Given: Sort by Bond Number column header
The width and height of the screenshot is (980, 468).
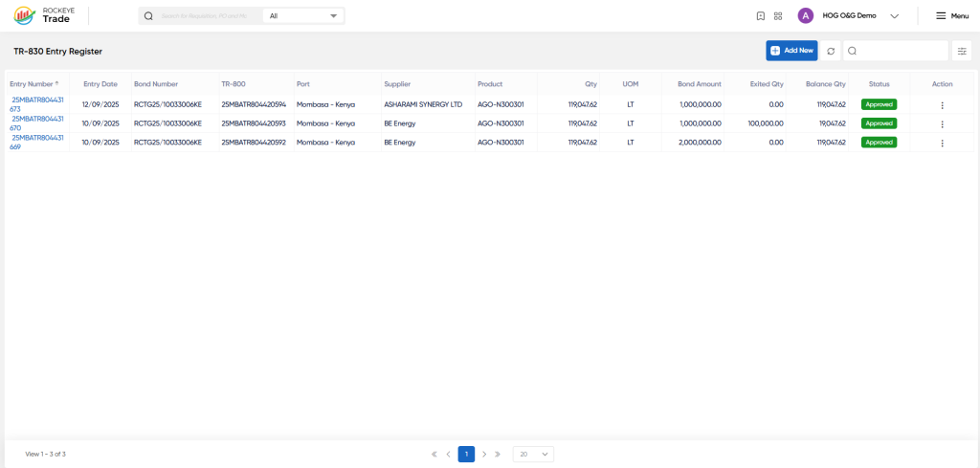Looking at the screenshot, I should (x=156, y=83).
